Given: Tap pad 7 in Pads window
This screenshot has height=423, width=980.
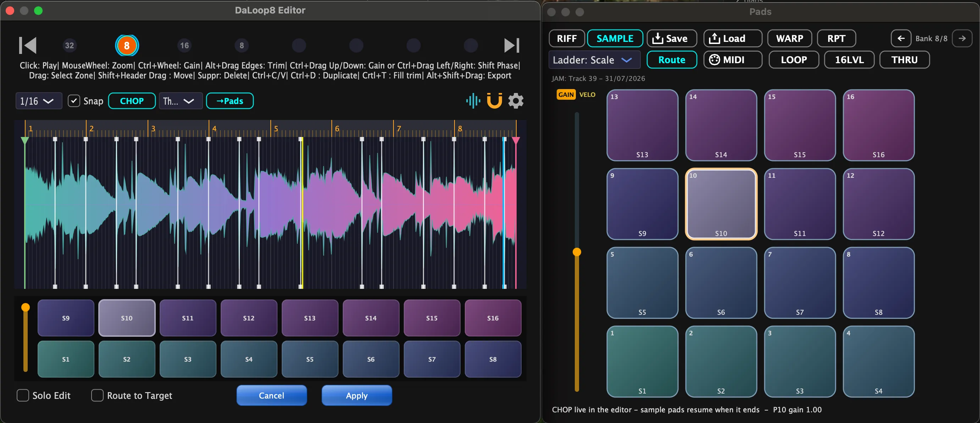Looking at the screenshot, I should (x=800, y=282).
